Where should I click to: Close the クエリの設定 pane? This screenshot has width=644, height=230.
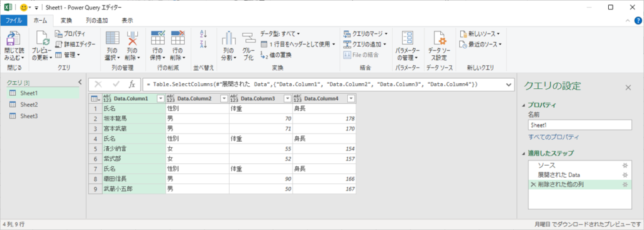pos(628,87)
